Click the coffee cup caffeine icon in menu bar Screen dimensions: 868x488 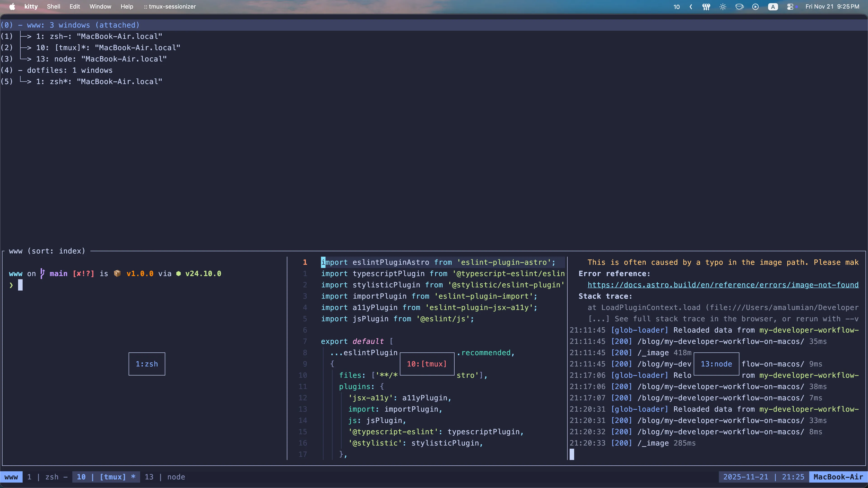(740, 6)
